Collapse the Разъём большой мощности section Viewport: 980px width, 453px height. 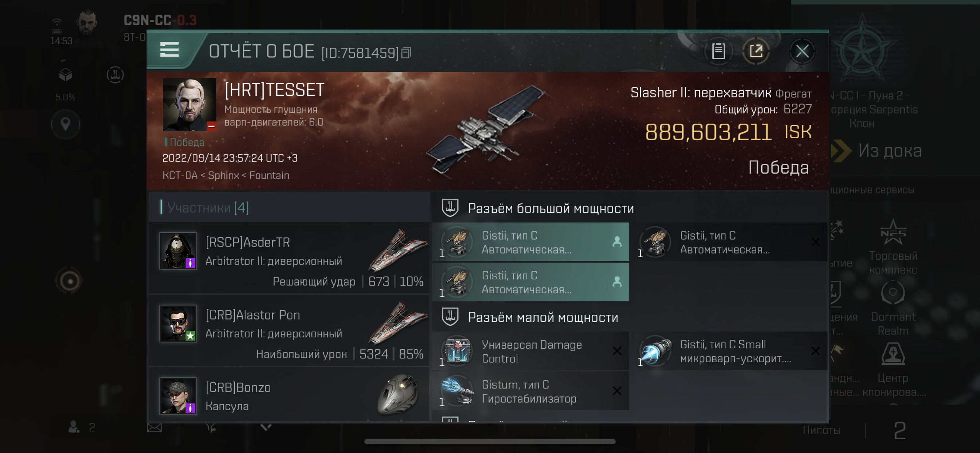pyautogui.click(x=630, y=208)
